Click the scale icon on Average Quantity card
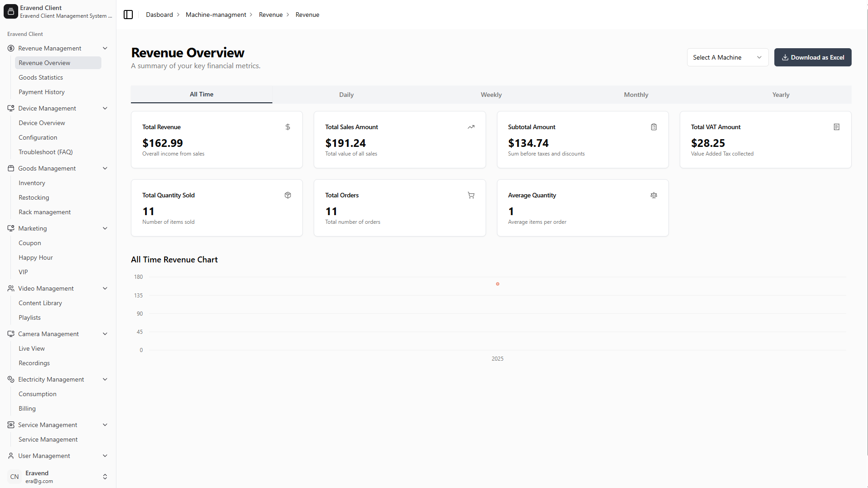The width and height of the screenshot is (868, 488). point(654,195)
